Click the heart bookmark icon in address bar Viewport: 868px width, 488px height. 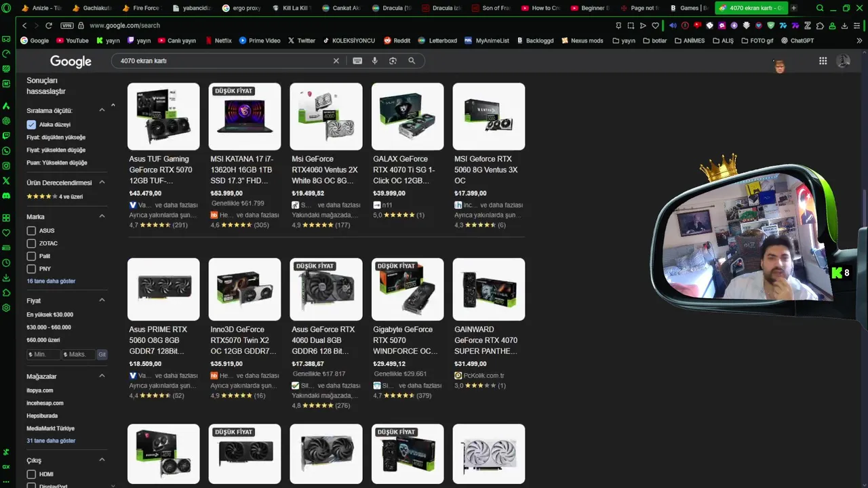[655, 25]
